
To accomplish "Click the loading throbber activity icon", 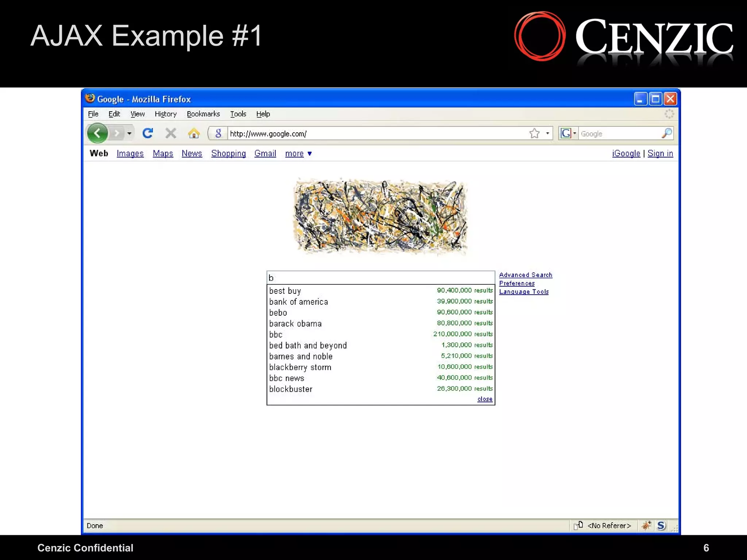I will (x=669, y=114).
